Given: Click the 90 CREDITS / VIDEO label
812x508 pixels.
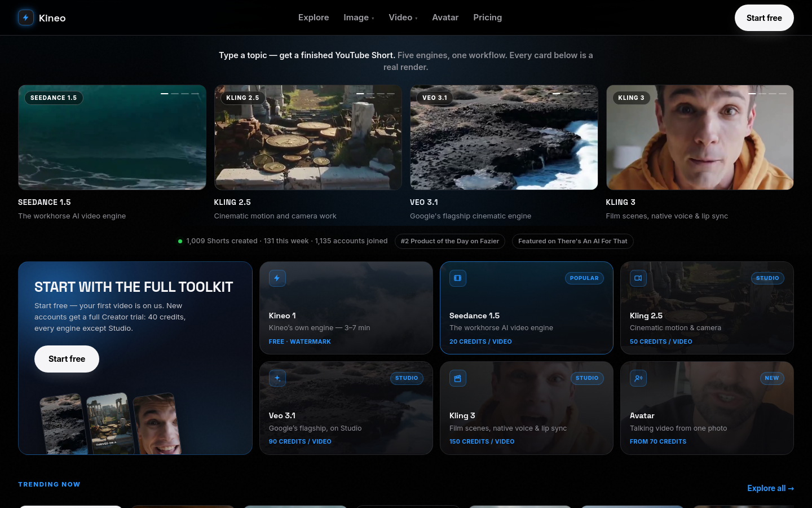Looking at the screenshot, I should (300, 442).
